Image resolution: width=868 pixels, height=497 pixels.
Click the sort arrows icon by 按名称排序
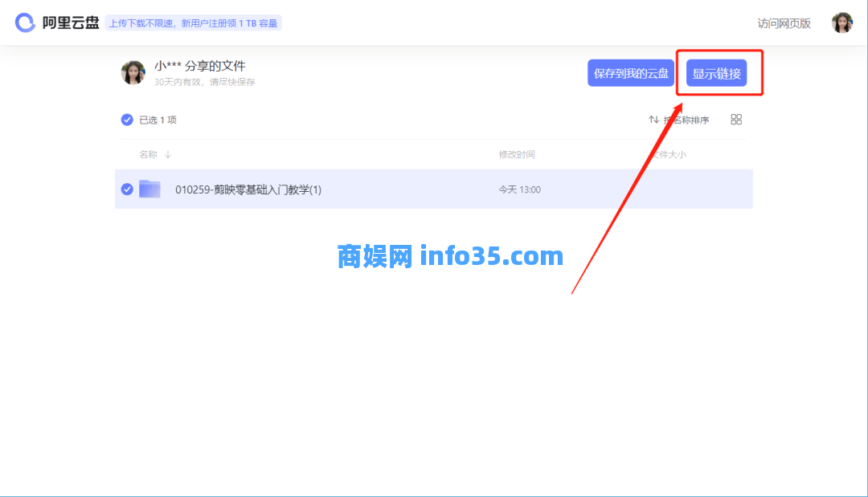[653, 120]
